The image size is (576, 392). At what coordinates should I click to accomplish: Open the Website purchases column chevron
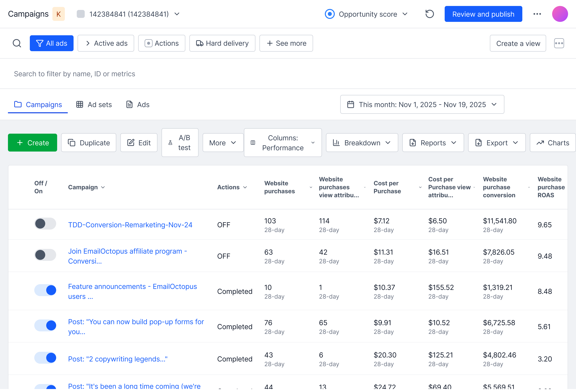coord(311,187)
